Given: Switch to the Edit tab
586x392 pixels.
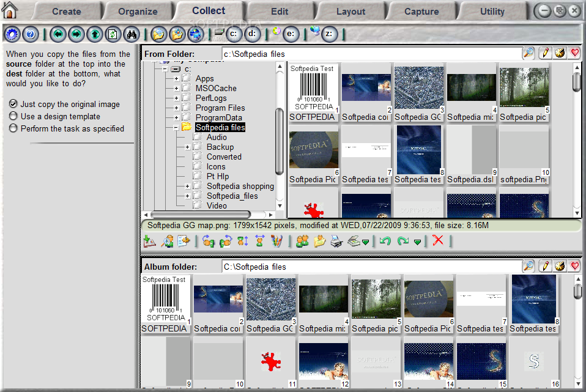Looking at the screenshot, I should (x=280, y=11).
